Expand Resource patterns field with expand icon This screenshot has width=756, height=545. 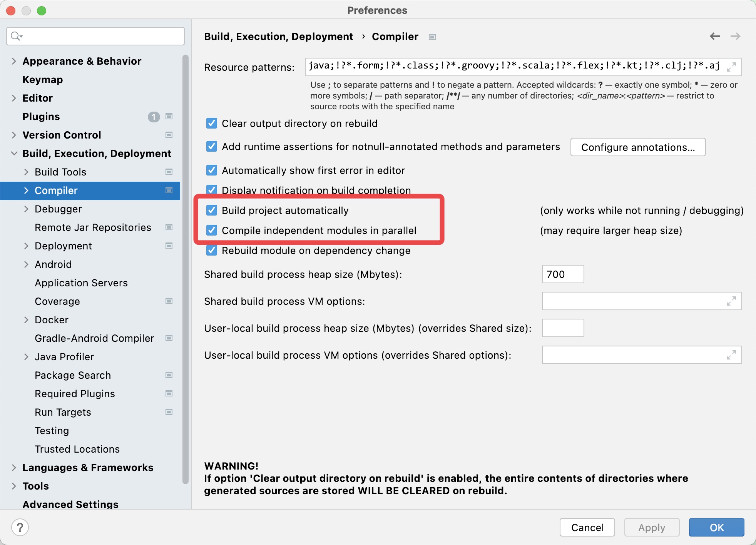(x=731, y=67)
